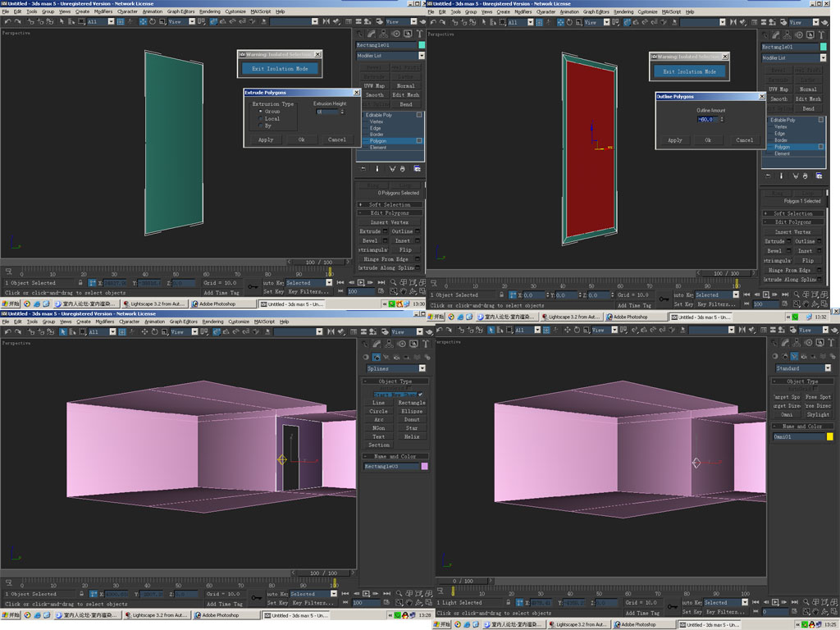Click Rectangle button in bottom-left Object Type rollout
This screenshot has width=840, height=630.
412,403
